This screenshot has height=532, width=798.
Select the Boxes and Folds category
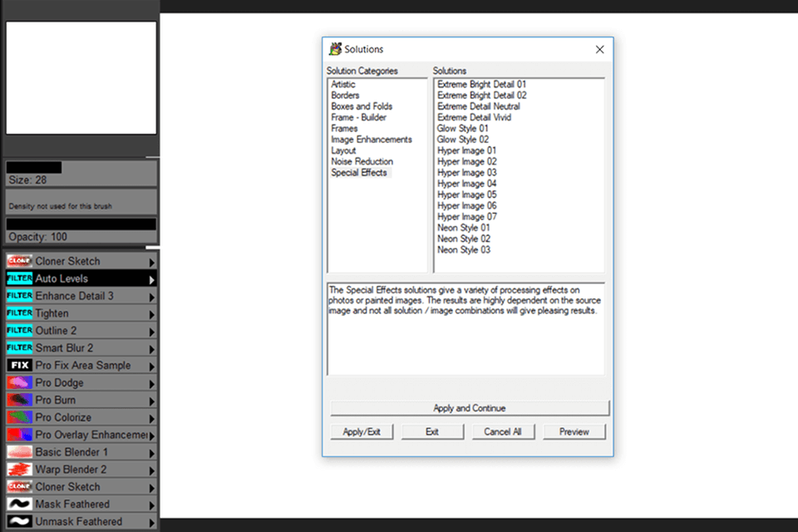click(x=362, y=106)
